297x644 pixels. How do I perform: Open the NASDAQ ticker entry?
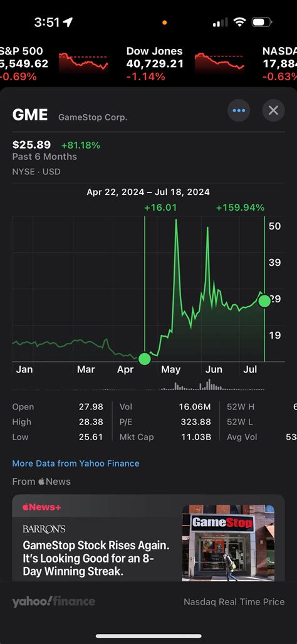click(279, 64)
